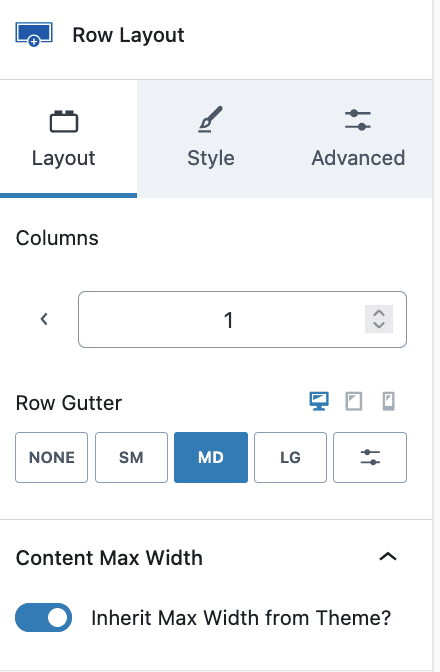Click the left chevron beside columns field
Viewport: 440px width, 672px height.
(x=44, y=319)
